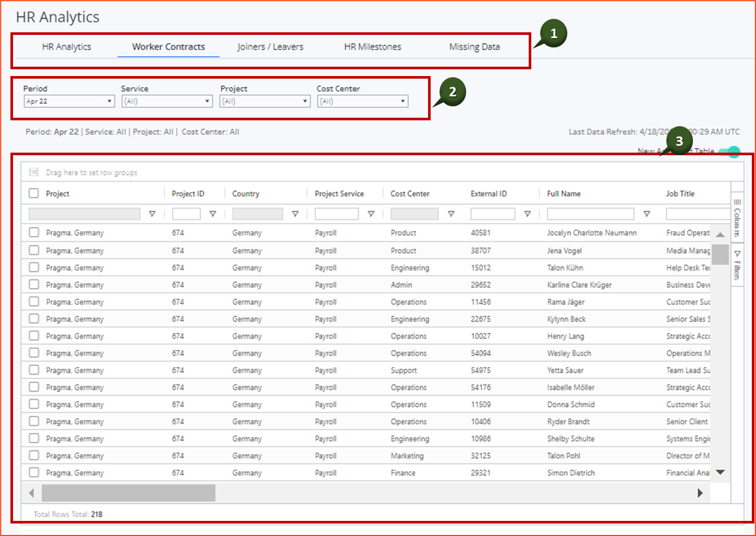Sort by Project column header
The image size is (756, 536).
coord(57,194)
